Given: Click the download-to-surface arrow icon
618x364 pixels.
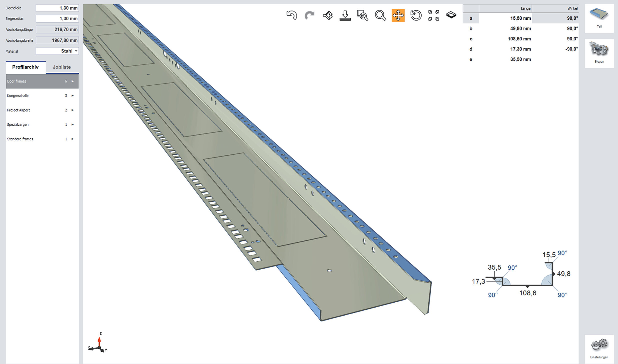Looking at the screenshot, I should [x=345, y=15].
